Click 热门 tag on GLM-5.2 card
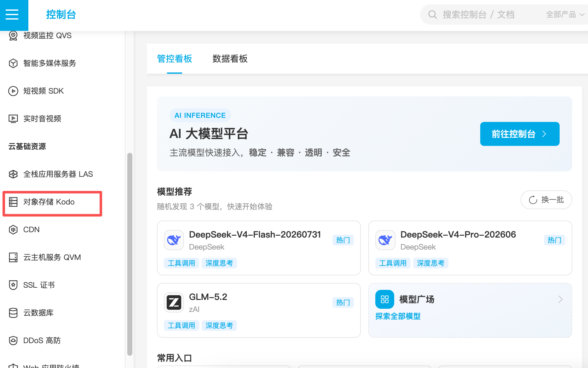The width and height of the screenshot is (588, 368). [x=343, y=302]
